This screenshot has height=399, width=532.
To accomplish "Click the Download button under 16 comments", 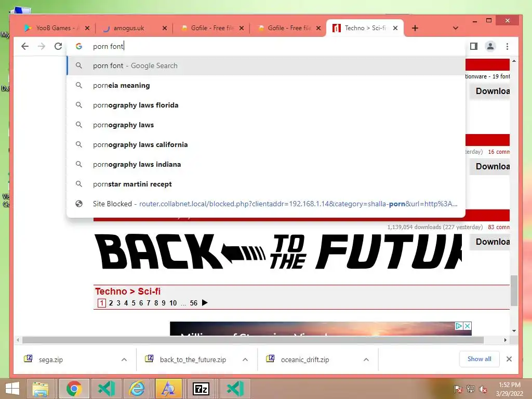I will click(490, 166).
